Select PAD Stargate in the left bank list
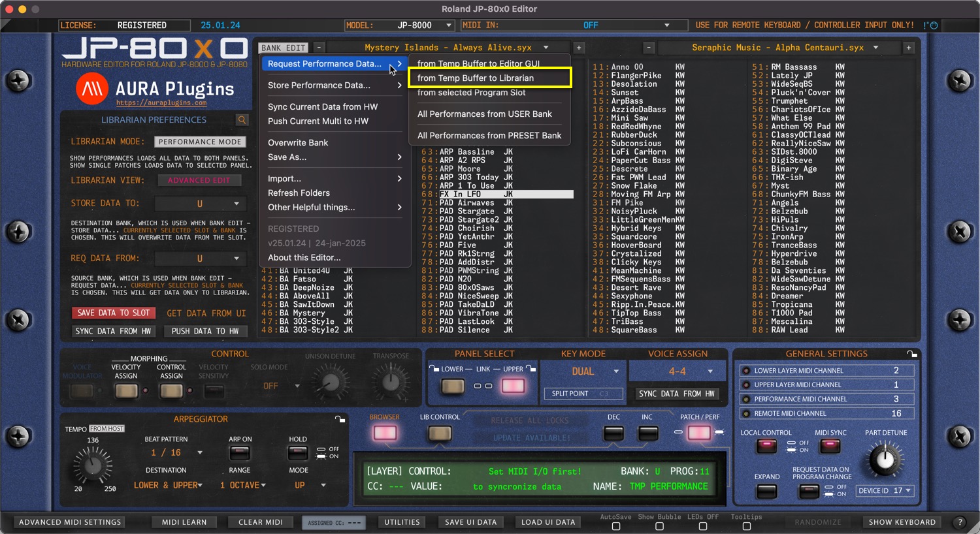Screen dimensions: 980x534 466,212
